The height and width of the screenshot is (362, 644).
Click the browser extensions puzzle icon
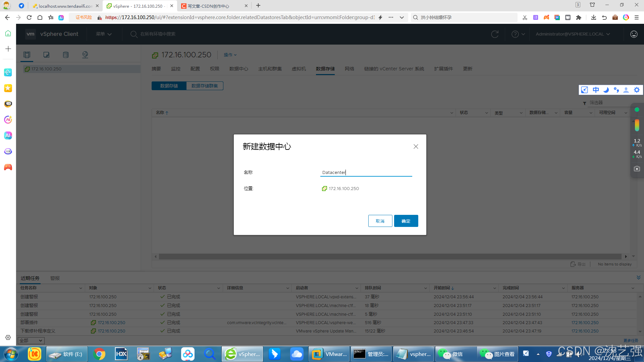click(579, 17)
